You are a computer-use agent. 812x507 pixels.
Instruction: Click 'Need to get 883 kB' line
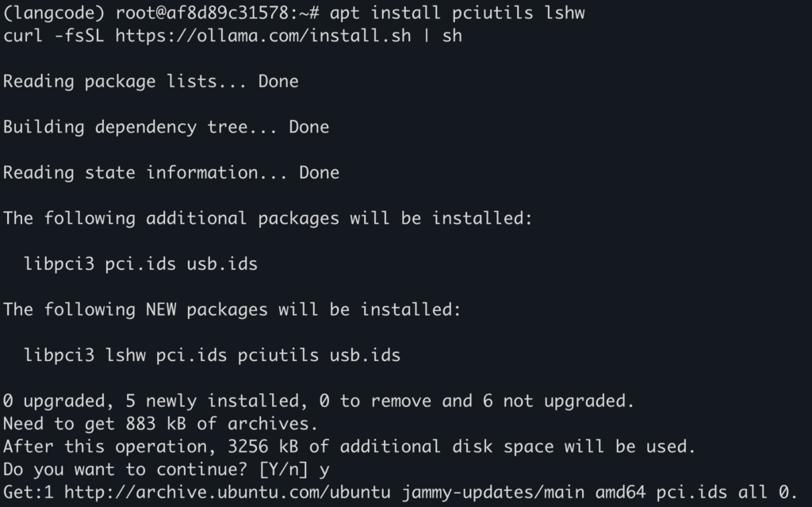coord(160,424)
